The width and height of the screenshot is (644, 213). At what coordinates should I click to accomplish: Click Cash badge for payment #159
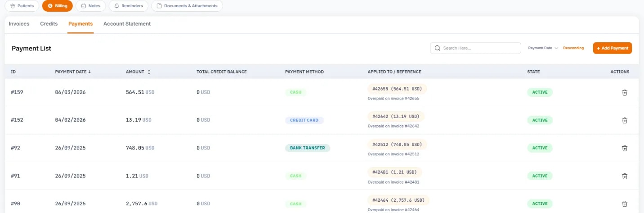point(296,92)
